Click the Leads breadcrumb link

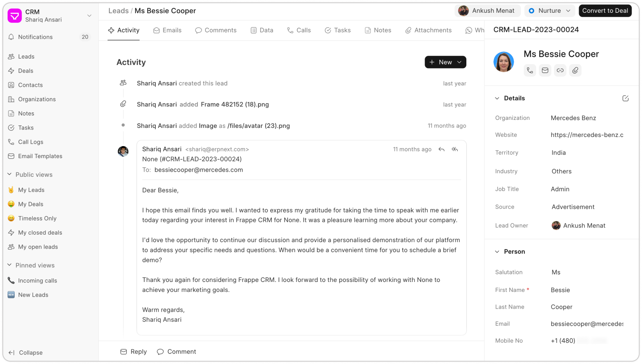click(118, 11)
